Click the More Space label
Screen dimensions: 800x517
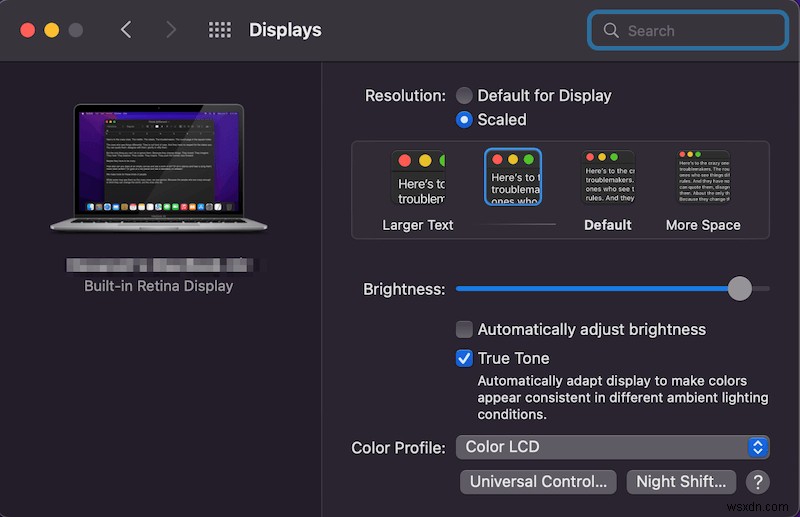coord(703,225)
